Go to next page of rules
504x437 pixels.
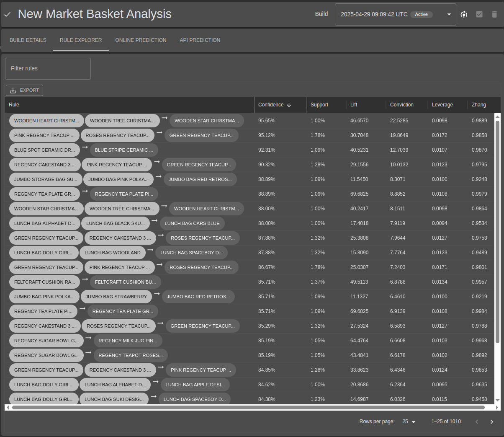[x=492, y=421]
